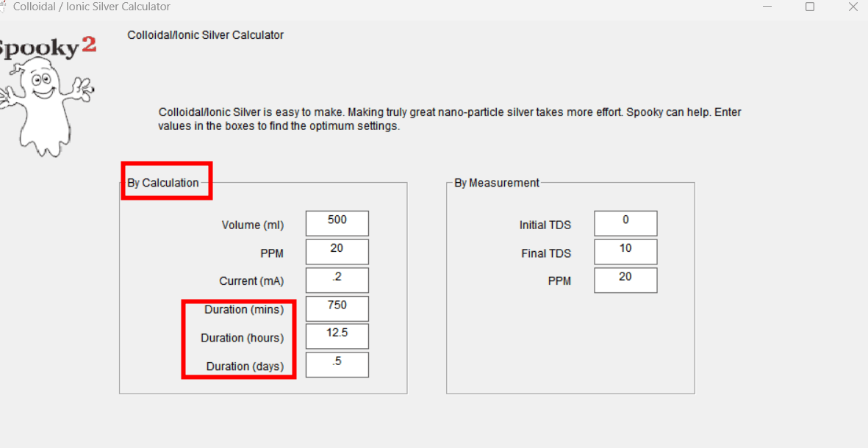
Task: Click the Final TDS field showing 10
Action: click(x=625, y=252)
